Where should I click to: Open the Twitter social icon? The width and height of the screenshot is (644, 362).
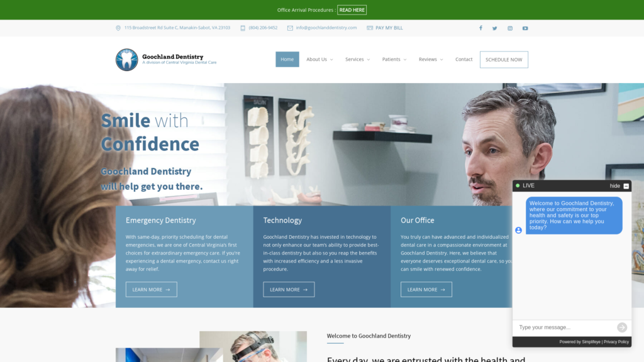[495, 28]
